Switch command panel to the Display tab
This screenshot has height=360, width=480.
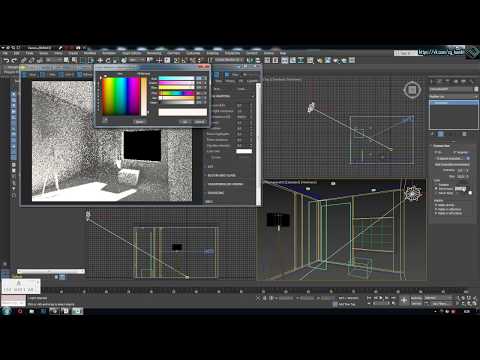(x=463, y=81)
